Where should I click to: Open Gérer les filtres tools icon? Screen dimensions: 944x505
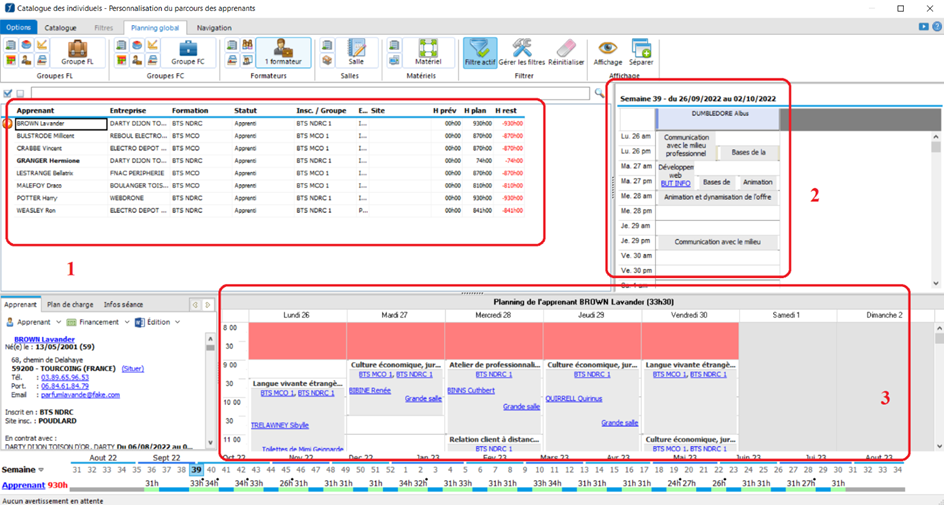click(x=522, y=47)
